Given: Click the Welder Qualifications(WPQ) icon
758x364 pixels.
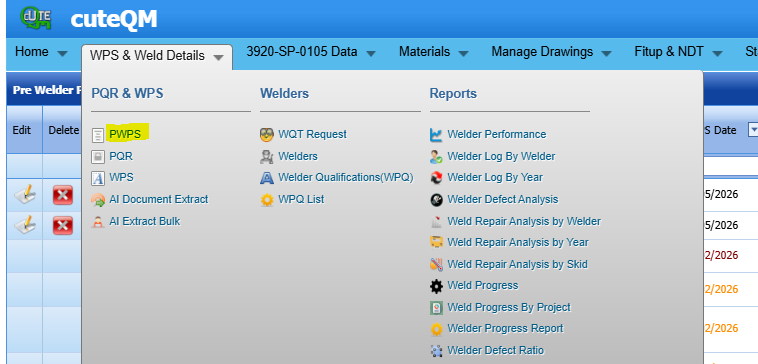Looking at the screenshot, I should coord(267,178).
